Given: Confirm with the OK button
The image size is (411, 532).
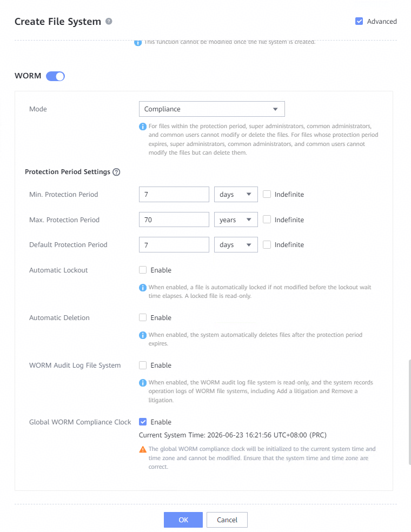Looking at the screenshot, I should (183, 520).
